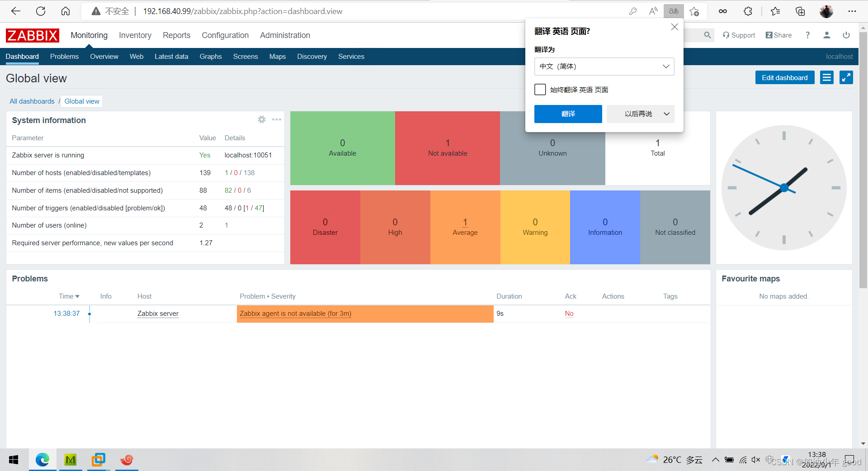
Task: Click the orange Average severity tile
Action: 465,227
